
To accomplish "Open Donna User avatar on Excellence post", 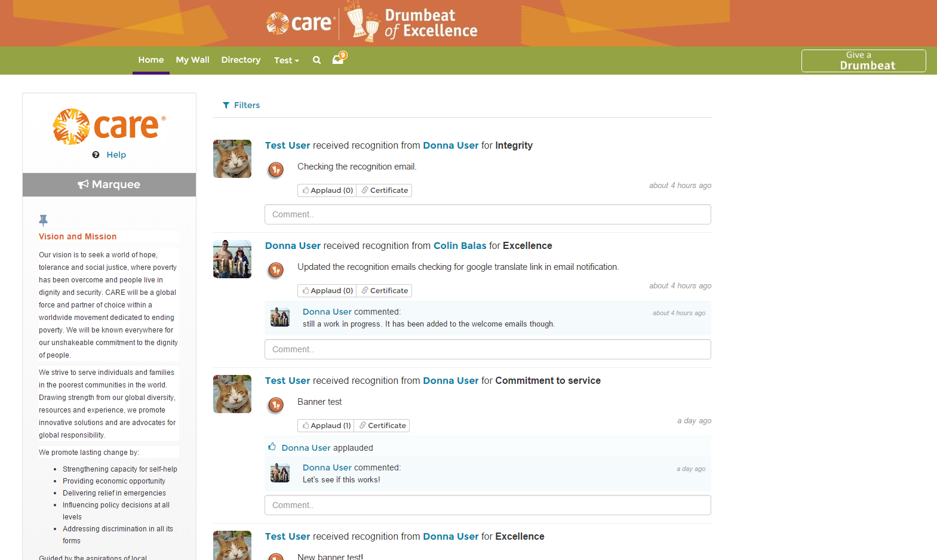I will pyautogui.click(x=232, y=259).
